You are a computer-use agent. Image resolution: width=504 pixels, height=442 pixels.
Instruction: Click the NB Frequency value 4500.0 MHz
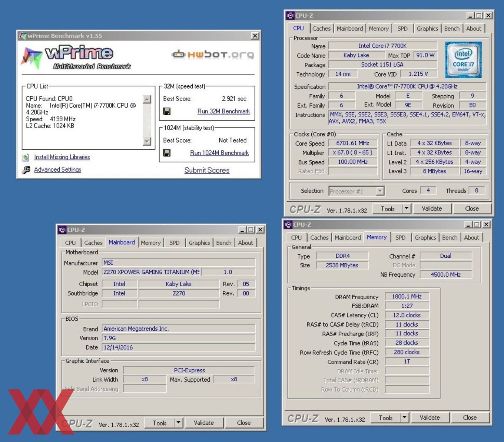tap(446, 274)
